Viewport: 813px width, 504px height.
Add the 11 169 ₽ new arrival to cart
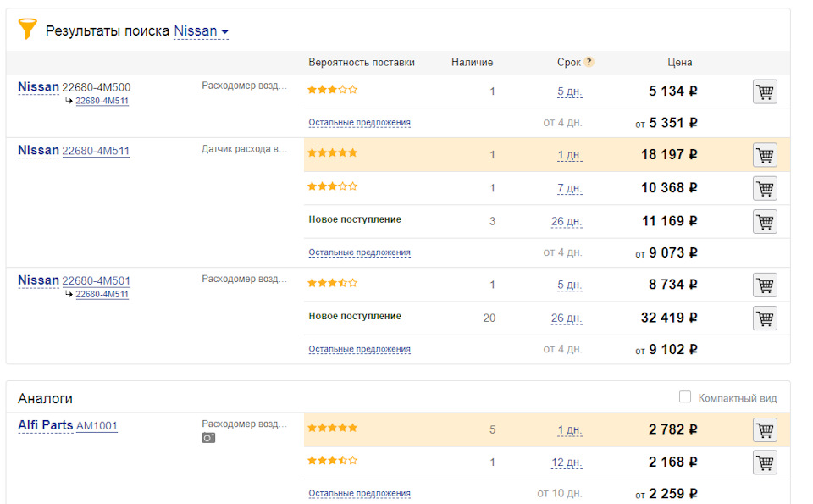(x=765, y=221)
